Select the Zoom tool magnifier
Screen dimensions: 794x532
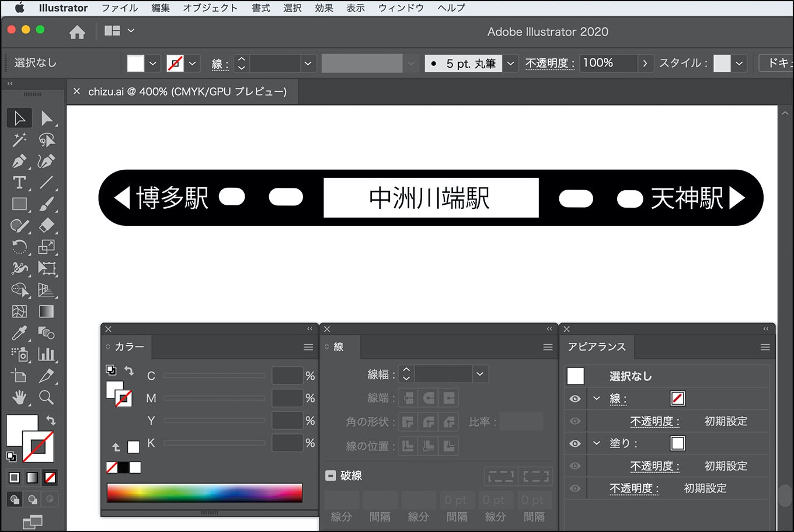pyautogui.click(x=47, y=397)
